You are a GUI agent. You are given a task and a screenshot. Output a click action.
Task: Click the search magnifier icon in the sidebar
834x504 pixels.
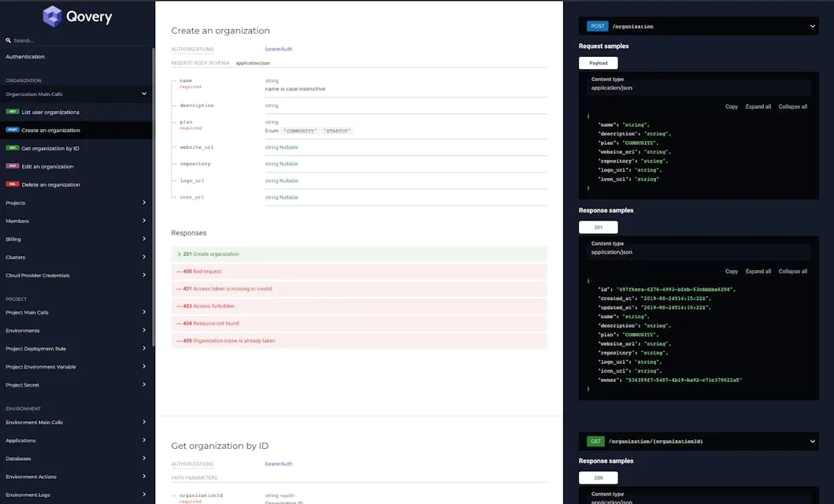click(8, 40)
